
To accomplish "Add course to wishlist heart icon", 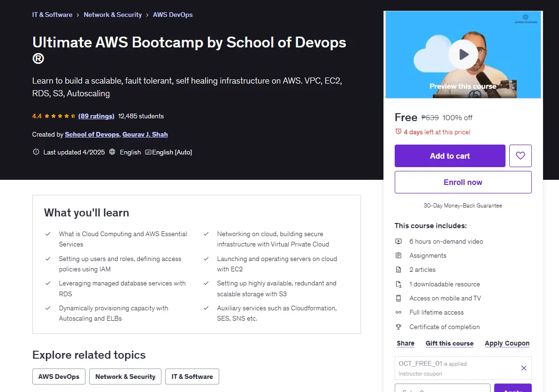I will tap(520, 156).
